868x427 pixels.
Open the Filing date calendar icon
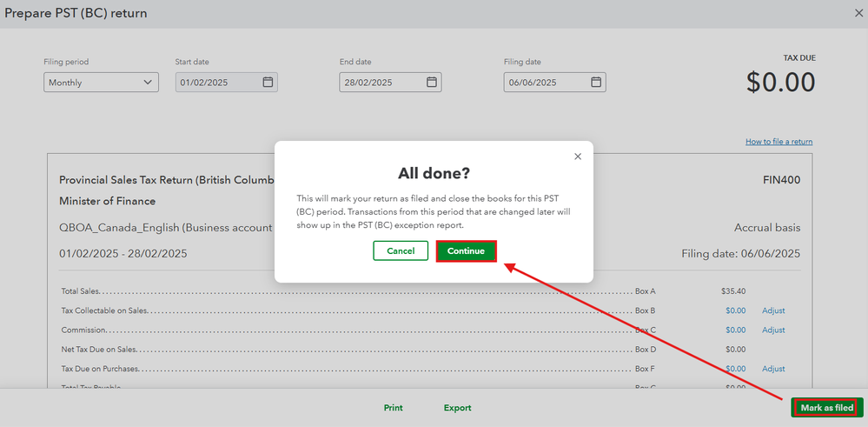[x=596, y=83]
